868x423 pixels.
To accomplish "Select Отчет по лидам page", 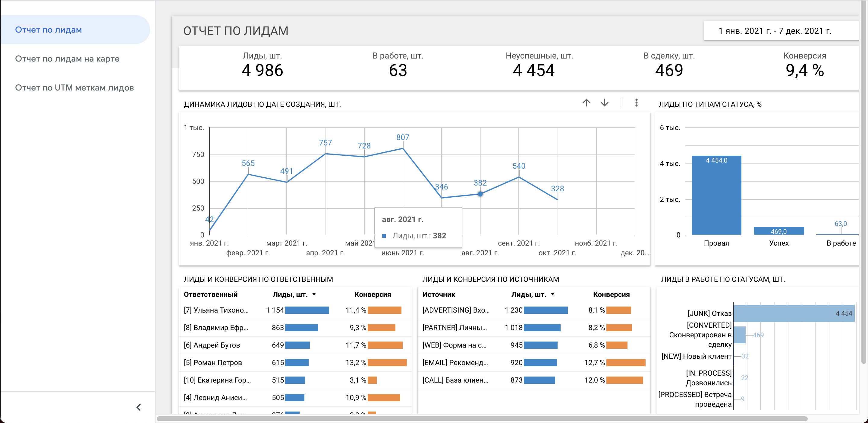I will tap(48, 30).
